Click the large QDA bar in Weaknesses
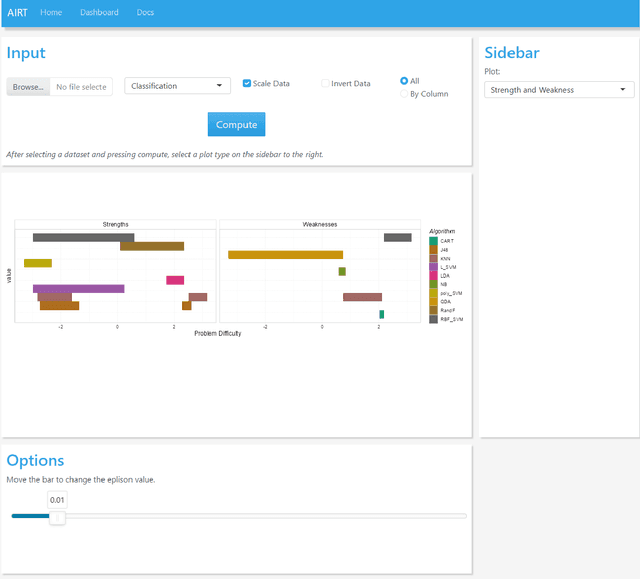Viewport: 640px width, 579px height. (285, 255)
